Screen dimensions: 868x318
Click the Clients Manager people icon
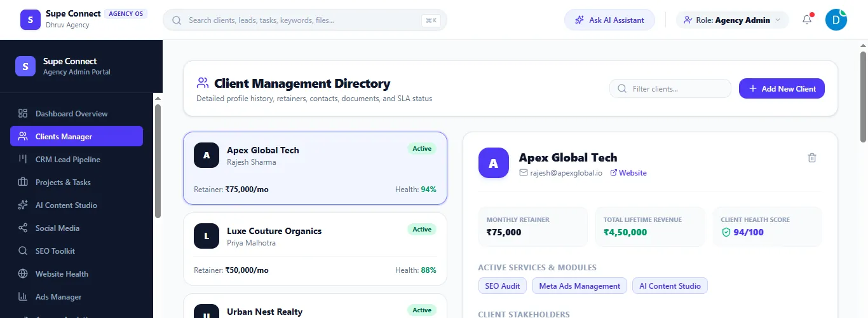(23, 137)
